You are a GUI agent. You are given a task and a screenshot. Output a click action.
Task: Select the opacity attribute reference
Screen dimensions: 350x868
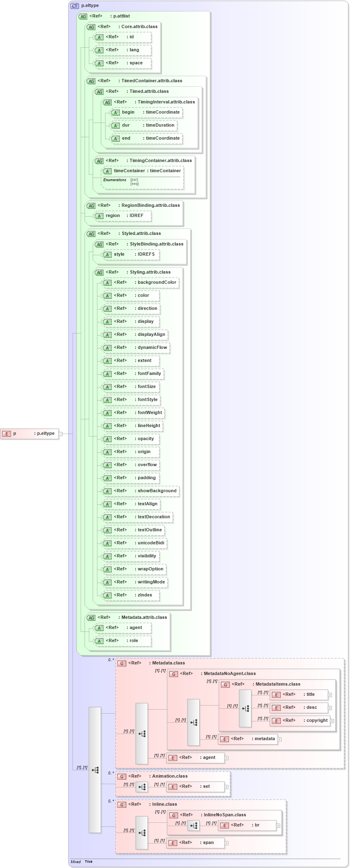click(x=130, y=439)
